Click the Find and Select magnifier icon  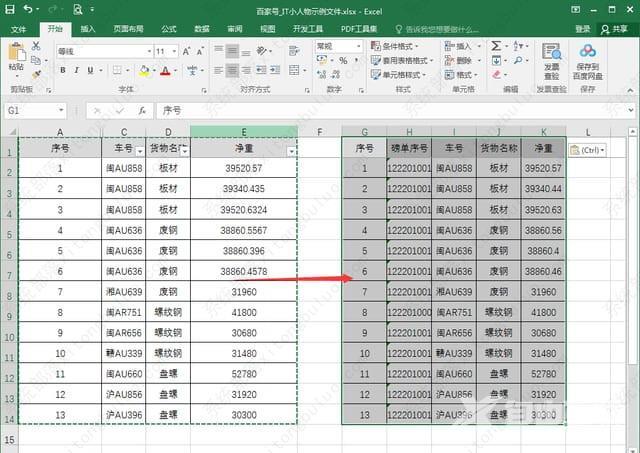tap(518, 60)
